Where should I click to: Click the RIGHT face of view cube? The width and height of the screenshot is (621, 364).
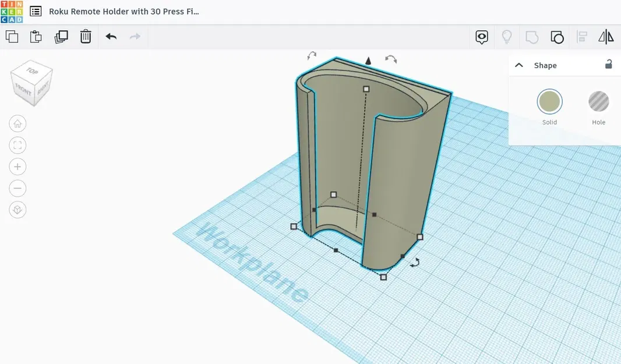click(43, 89)
